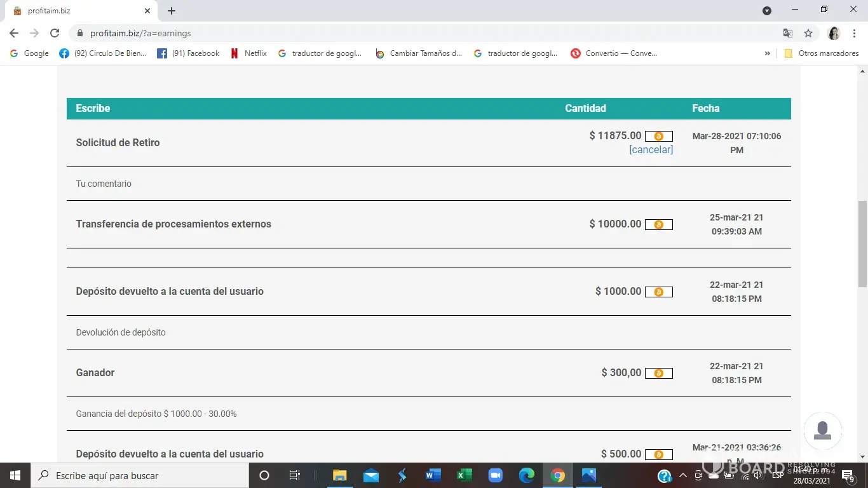Click the 'Solicitud de Retiro' entry

[x=118, y=143]
